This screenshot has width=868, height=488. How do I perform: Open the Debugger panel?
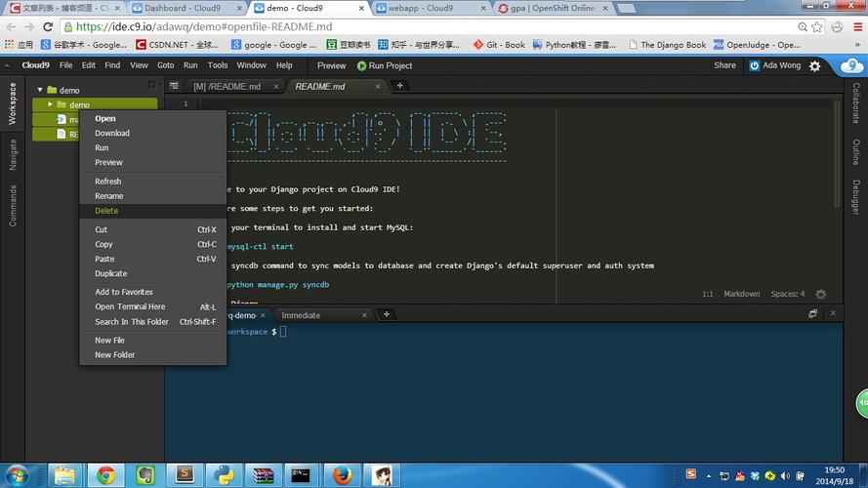pos(856,197)
